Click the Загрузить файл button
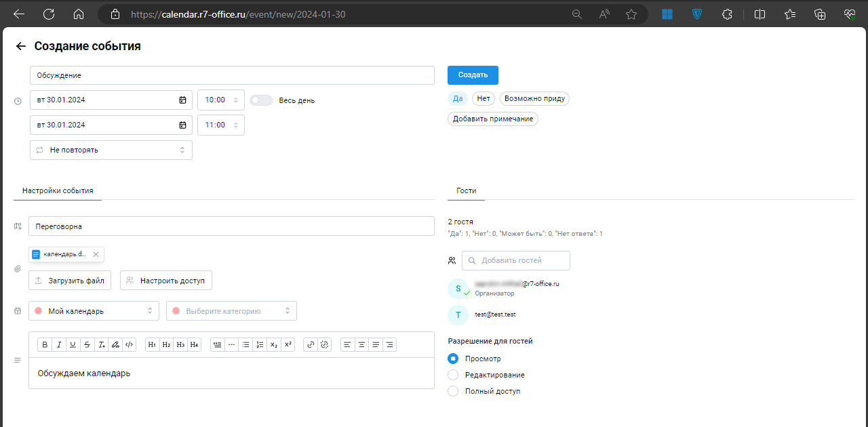This screenshot has width=868, height=427. 70,281
